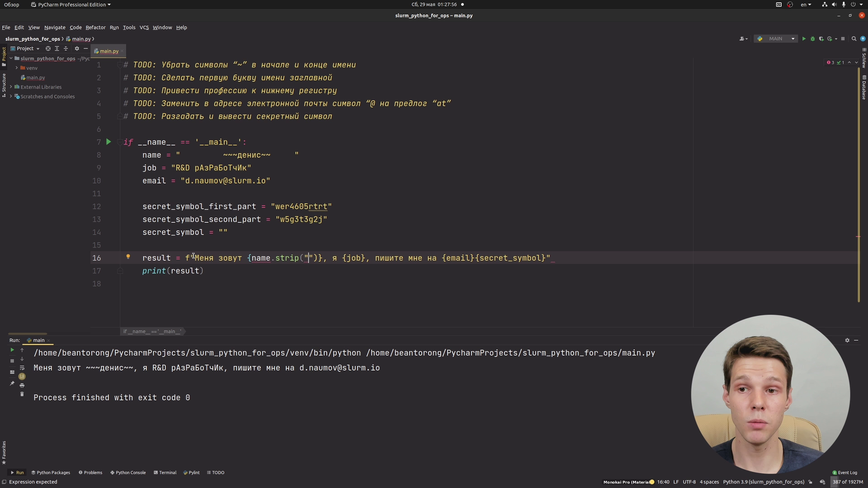The height and width of the screenshot is (488, 868).
Task: Toggle scroll to end of console output
Action: [22, 376]
